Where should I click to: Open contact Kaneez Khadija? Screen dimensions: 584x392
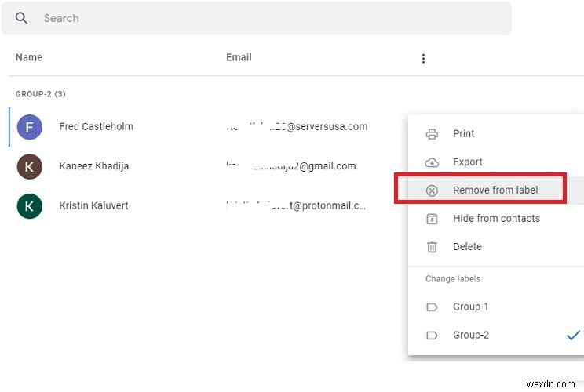tap(94, 166)
